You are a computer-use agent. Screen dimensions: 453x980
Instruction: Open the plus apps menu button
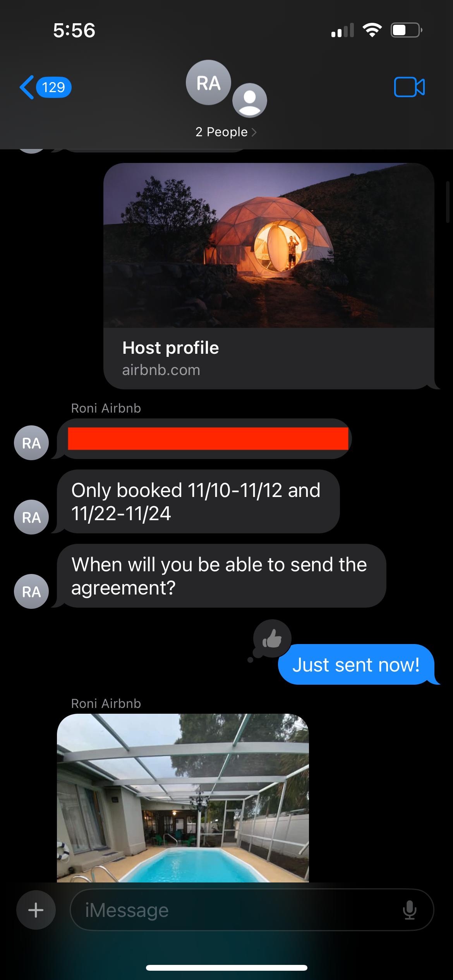[x=36, y=910]
